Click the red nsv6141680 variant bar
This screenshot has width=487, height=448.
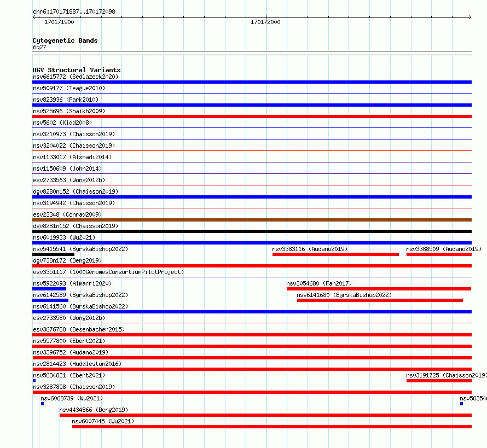(380, 300)
